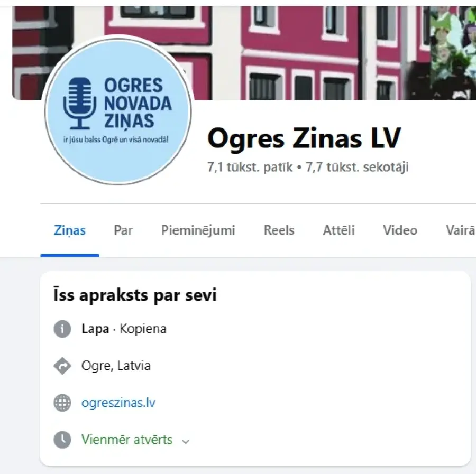Click the globe icon beside ogreszinas.lv

click(x=62, y=403)
